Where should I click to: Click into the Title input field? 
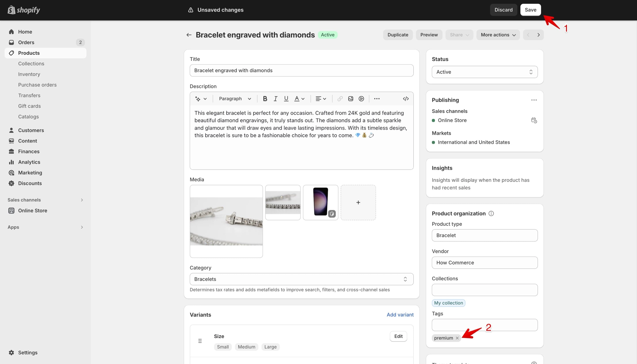(x=301, y=71)
